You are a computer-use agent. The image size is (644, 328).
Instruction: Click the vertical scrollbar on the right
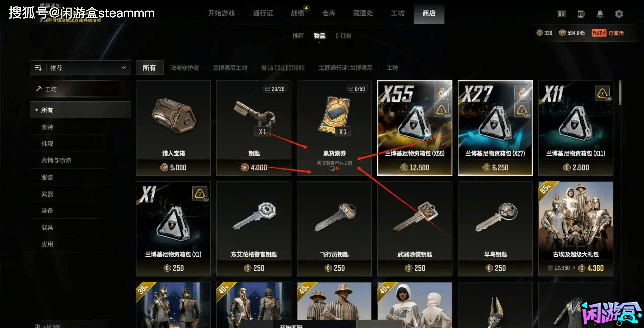620,93
